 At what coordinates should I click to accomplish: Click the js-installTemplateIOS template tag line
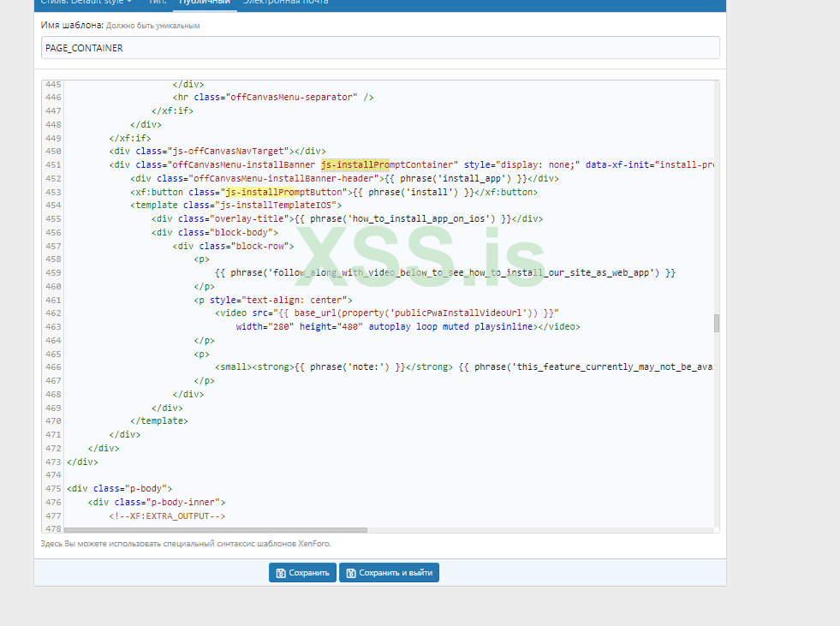(x=235, y=206)
